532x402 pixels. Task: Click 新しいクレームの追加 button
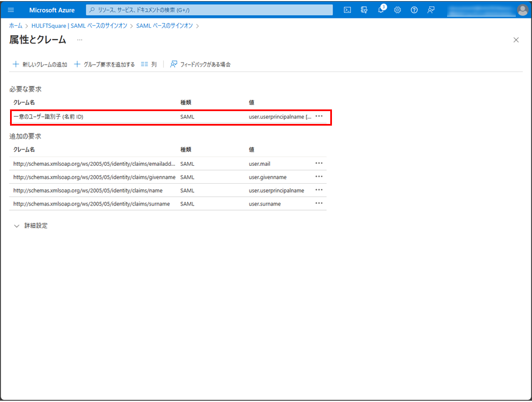tap(40, 64)
